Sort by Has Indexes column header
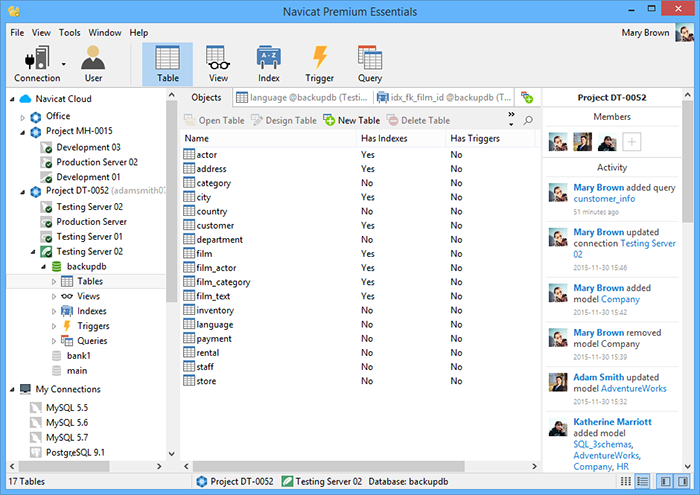The image size is (700, 495). click(x=401, y=138)
